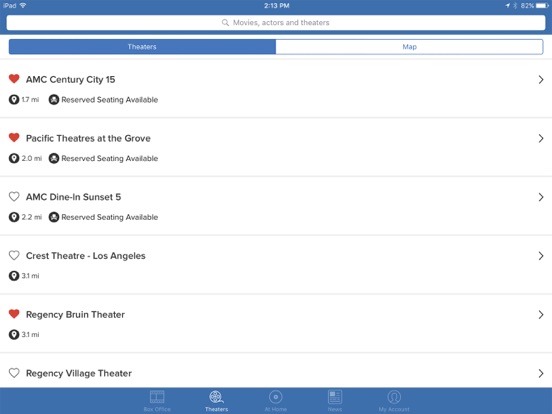
Task: Tap the Bluetooth status icon
Action: pyautogui.click(x=515, y=6)
